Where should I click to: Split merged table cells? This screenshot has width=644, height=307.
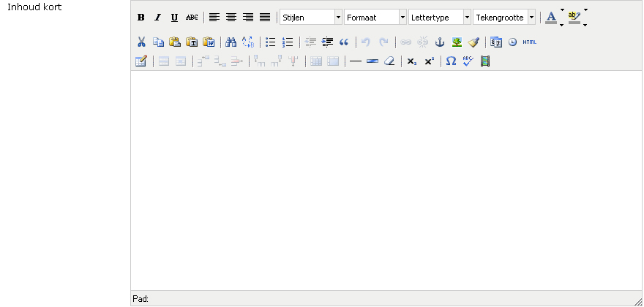316,61
